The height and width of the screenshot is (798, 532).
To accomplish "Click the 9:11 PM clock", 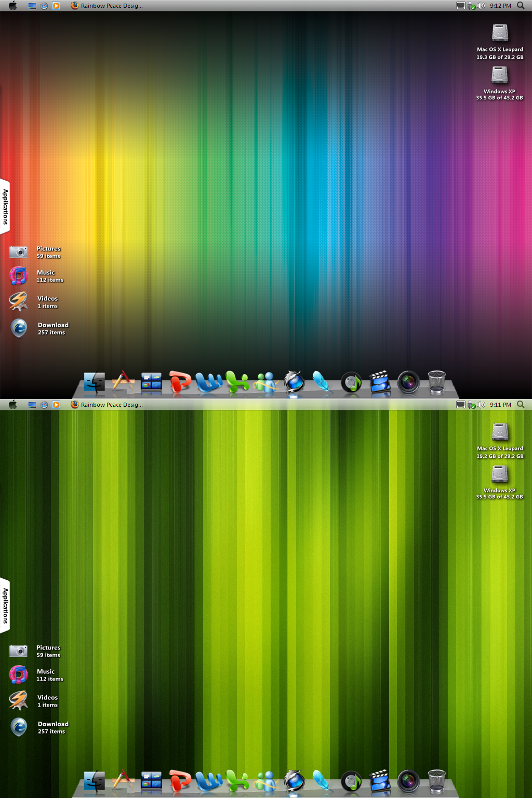I will [500, 405].
